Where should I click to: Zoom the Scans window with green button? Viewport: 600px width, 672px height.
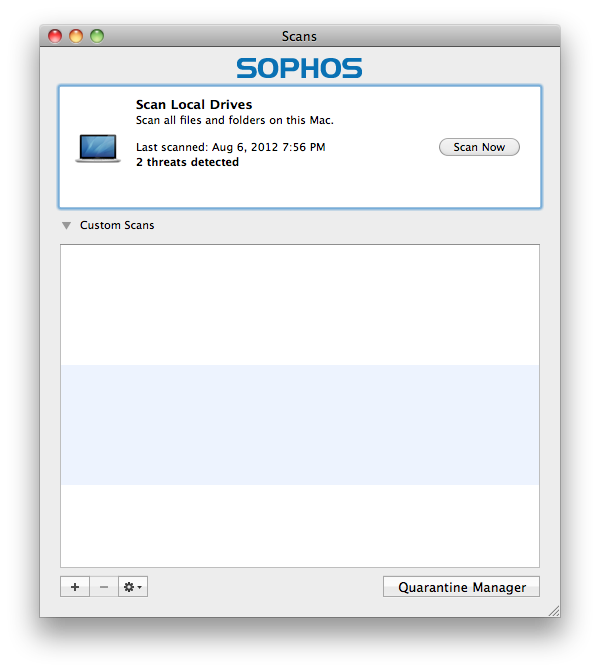click(x=97, y=36)
